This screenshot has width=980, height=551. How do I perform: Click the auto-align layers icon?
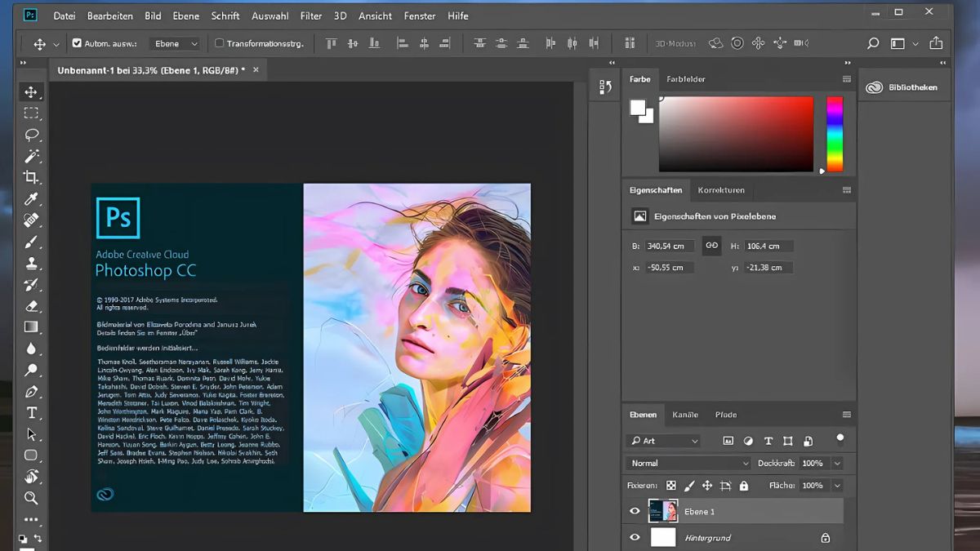point(630,43)
